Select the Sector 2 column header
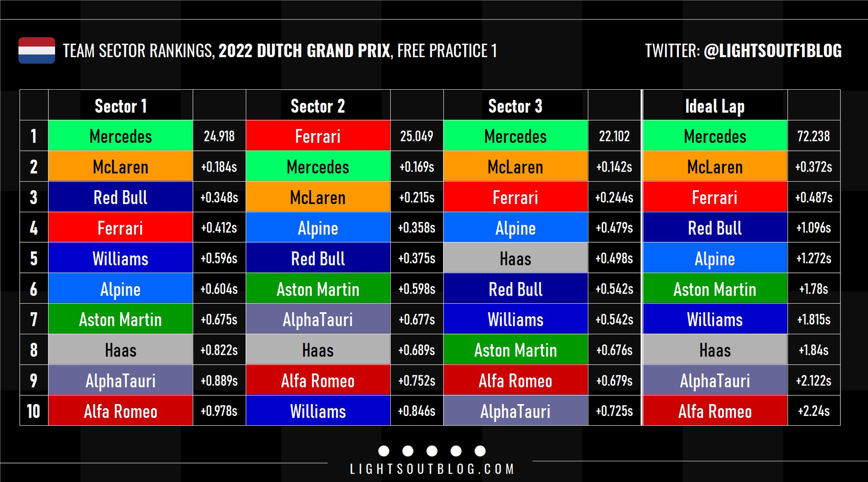 (x=318, y=106)
